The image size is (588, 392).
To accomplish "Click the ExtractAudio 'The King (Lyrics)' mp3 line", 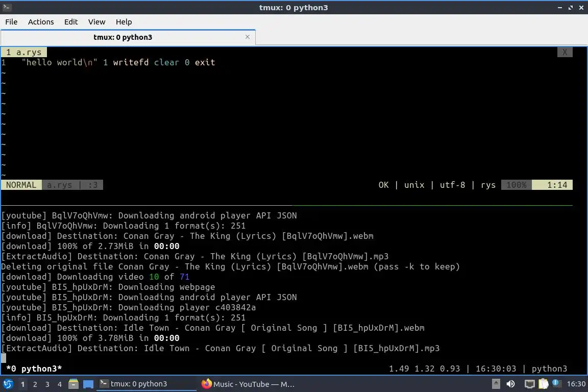I will coord(195,257).
